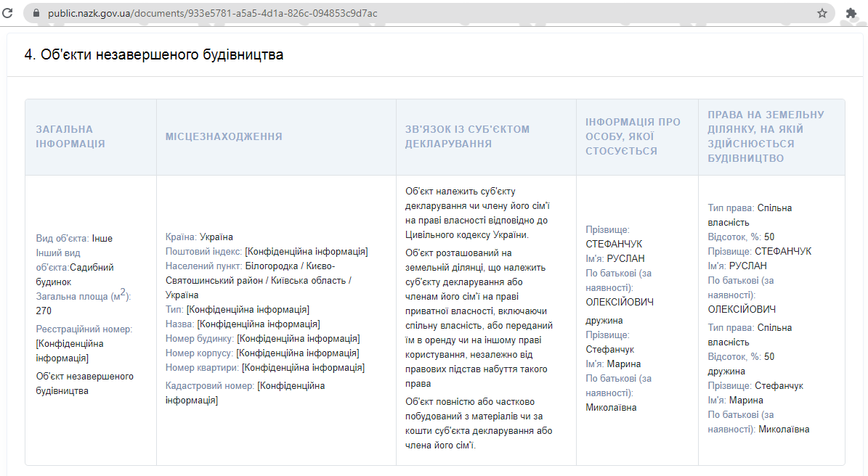Viewport: 868px width, 476px height.
Task: Click the "Зв'язок із суб'єктом декларування" header
Action: [467, 136]
